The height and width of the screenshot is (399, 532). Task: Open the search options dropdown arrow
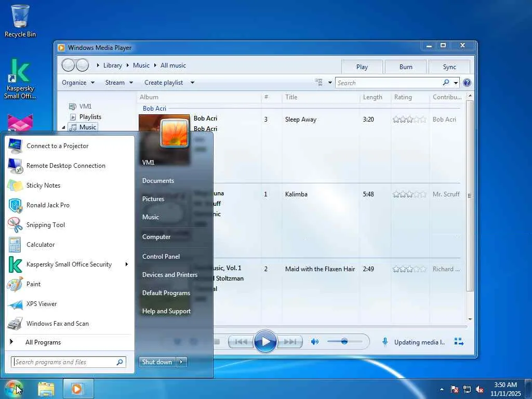[x=456, y=83]
